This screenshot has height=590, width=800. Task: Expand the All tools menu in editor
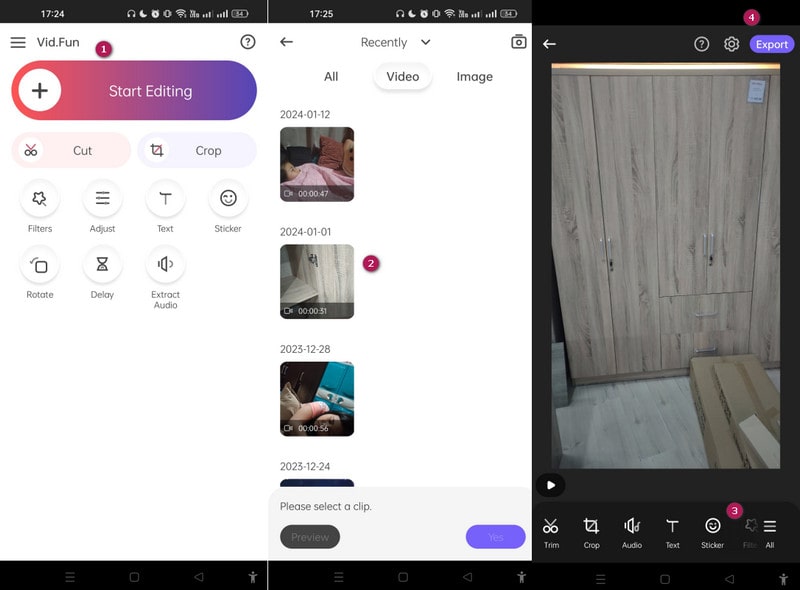tap(769, 531)
